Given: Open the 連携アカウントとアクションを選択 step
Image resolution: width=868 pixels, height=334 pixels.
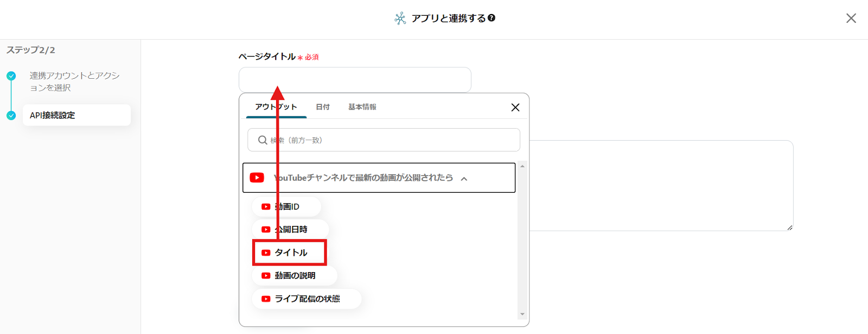Looking at the screenshot, I should coord(74,81).
